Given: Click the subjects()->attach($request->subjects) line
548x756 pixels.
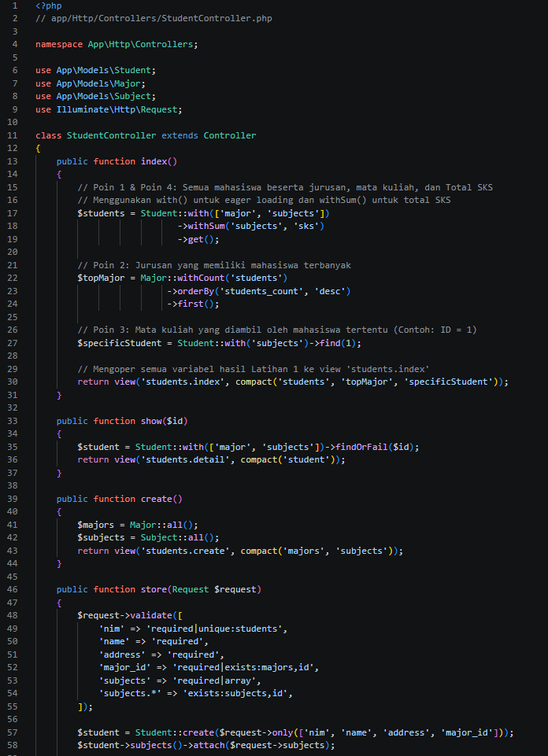Looking at the screenshot, I should (206, 746).
